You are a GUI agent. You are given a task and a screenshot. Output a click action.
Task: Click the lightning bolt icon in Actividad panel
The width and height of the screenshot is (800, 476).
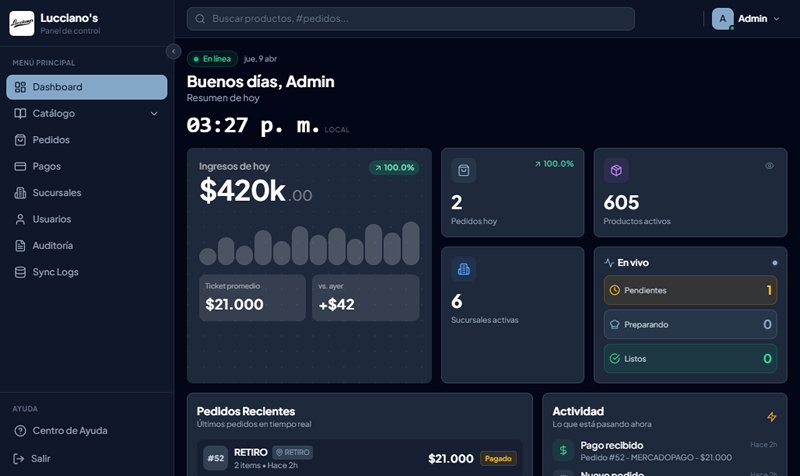[771, 416]
